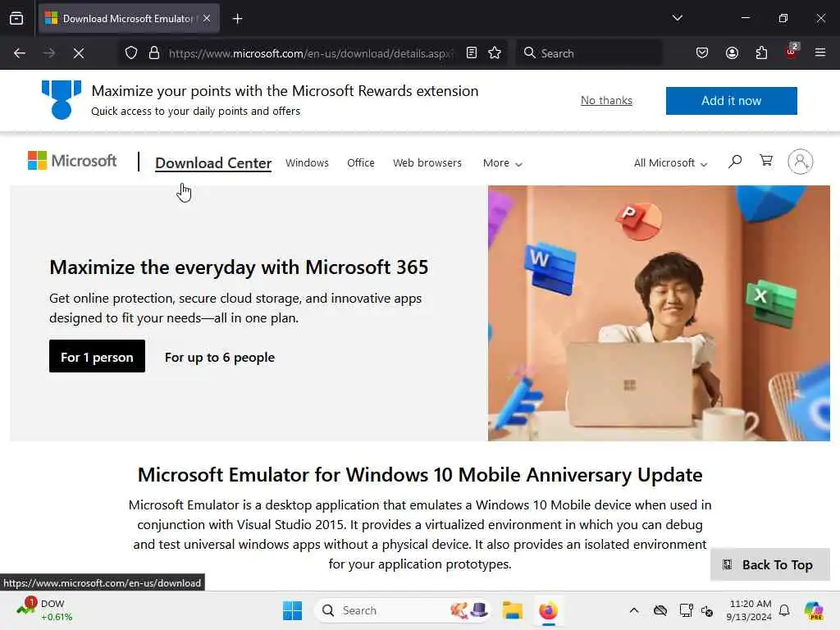Click the site security padlock icon
Viewport: 840px width, 630px height.
pos(154,52)
